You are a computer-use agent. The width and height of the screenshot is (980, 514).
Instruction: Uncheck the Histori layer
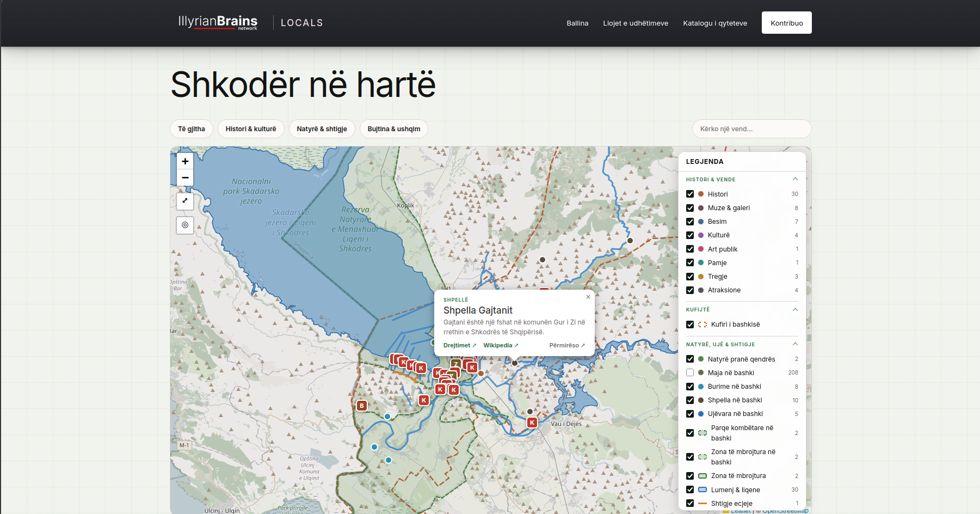690,194
